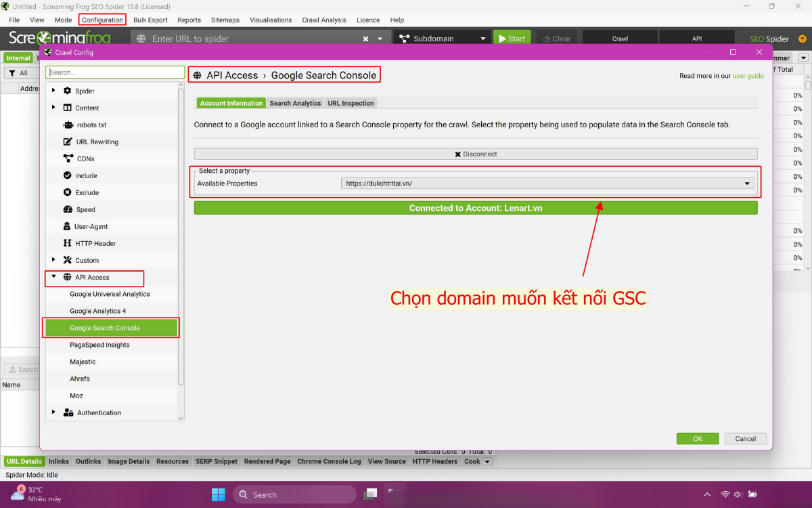Open the user guide link
This screenshot has height=508, width=812.
click(x=748, y=76)
